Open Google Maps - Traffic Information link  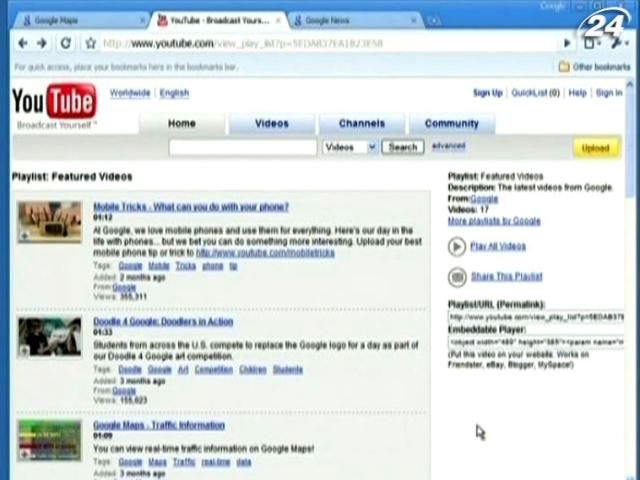[159, 425]
